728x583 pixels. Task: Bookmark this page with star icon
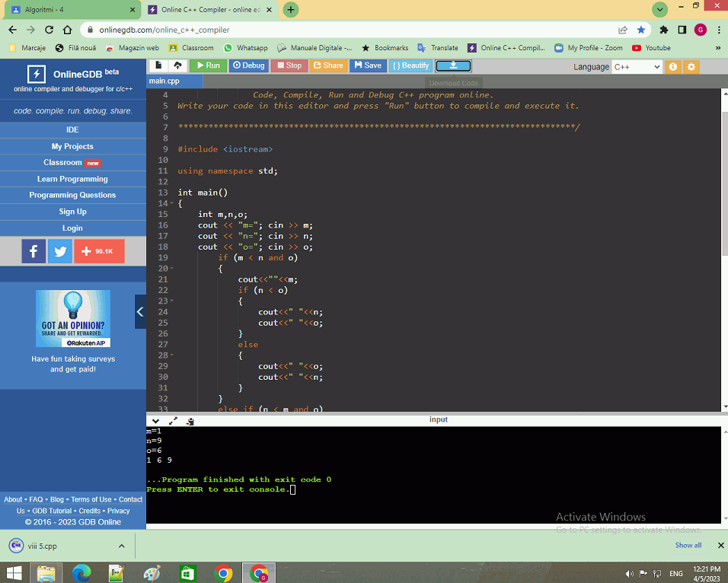pos(641,30)
